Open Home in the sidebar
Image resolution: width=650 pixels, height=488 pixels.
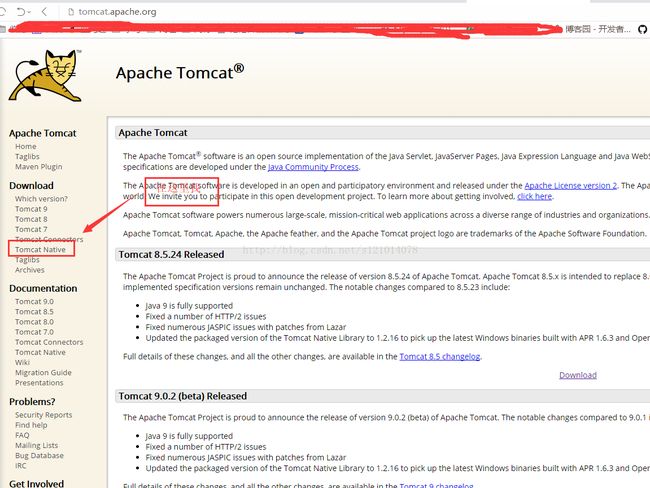click(x=26, y=146)
